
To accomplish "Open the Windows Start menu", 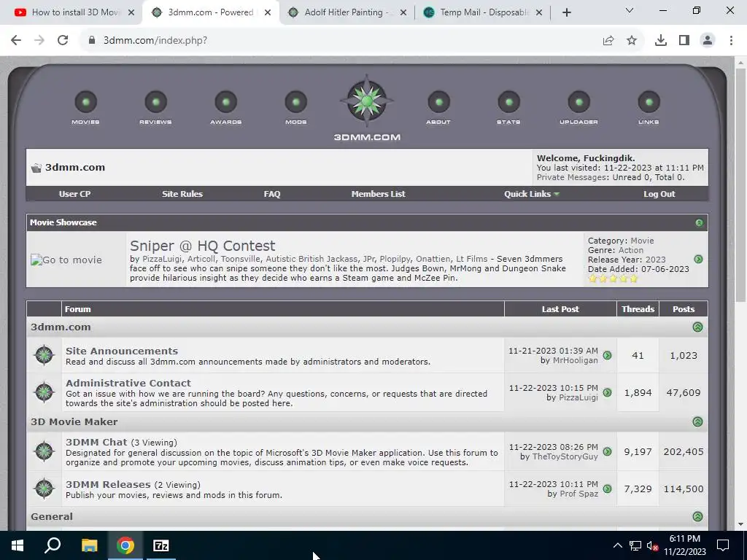I will [x=18, y=545].
